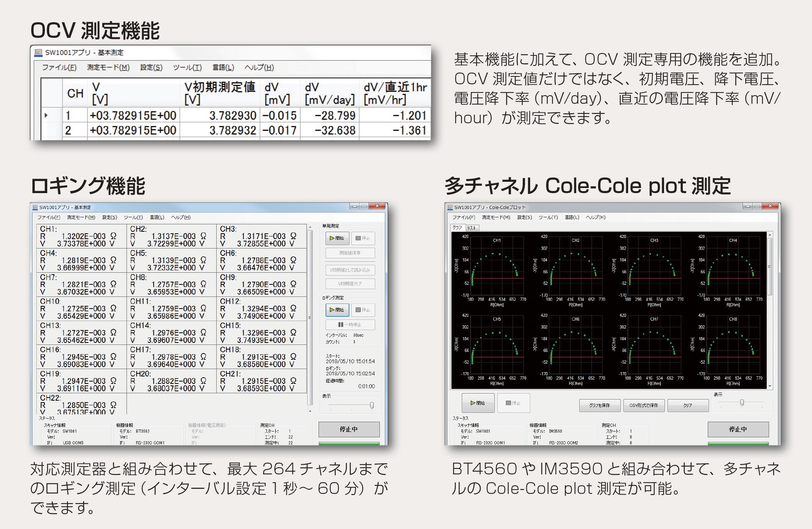
Task: Select the row arrow for CH 1
Action: coord(46,115)
